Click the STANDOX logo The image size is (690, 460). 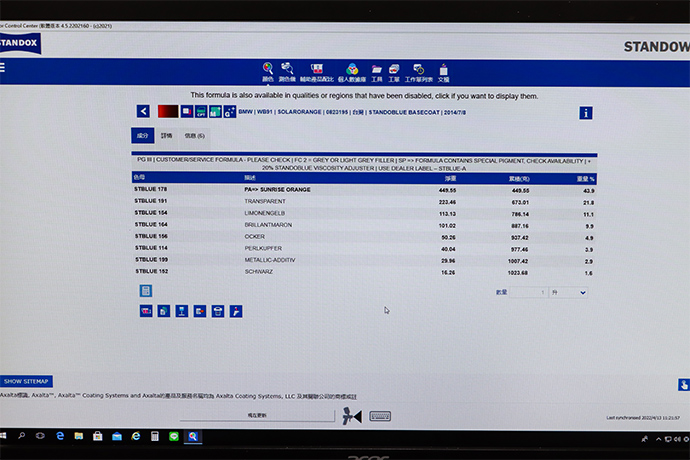[20, 43]
